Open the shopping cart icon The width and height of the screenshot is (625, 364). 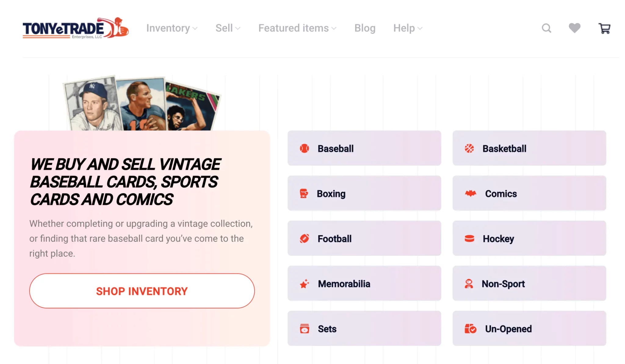[x=604, y=28]
